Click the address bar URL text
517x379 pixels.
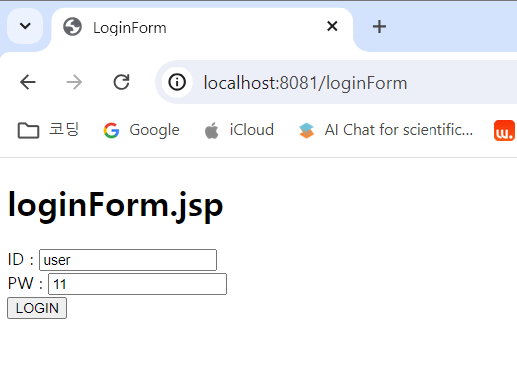click(305, 83)
